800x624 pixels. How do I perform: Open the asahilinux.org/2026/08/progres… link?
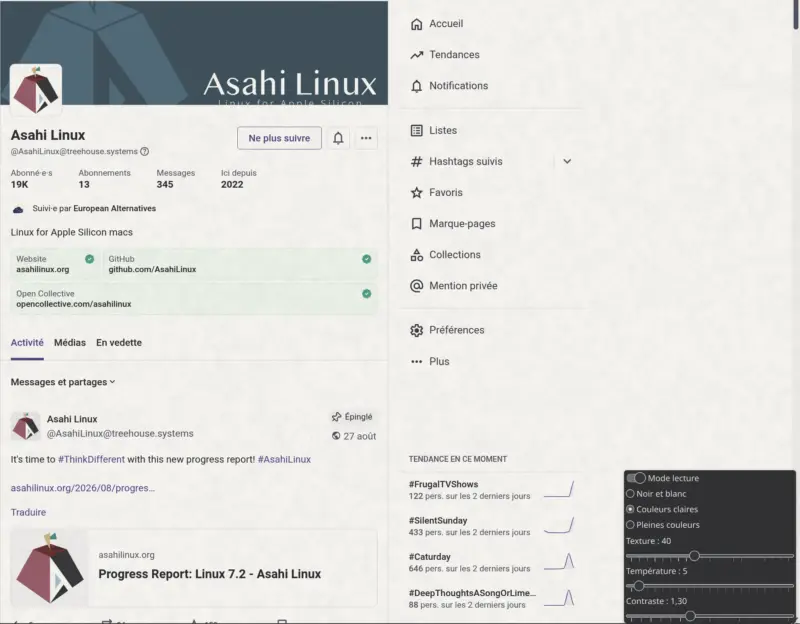(x=83, y=488)
